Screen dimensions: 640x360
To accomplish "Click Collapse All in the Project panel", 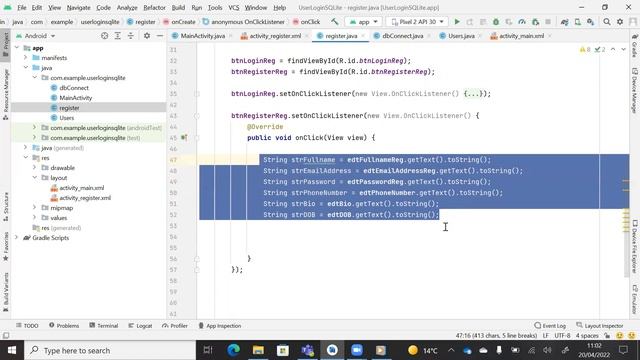I will (131, 36).
